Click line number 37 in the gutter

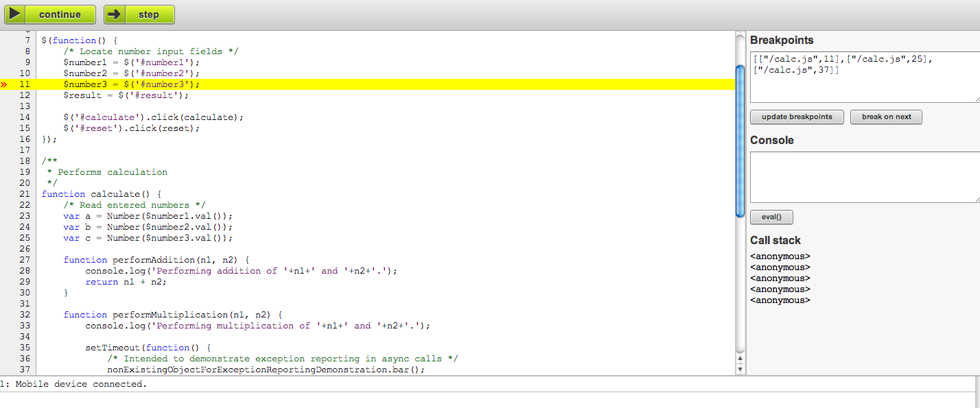pos(25,370)
